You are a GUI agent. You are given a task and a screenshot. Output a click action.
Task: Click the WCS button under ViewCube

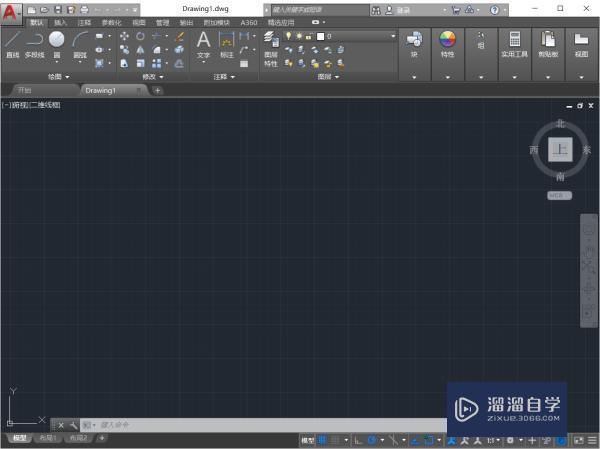(559, 196)
